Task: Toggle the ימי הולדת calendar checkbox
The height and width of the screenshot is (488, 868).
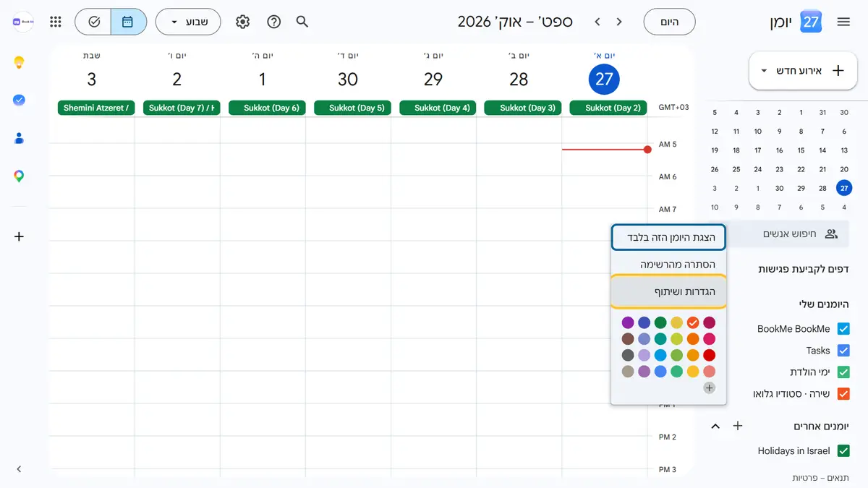Action: point(843,372)
